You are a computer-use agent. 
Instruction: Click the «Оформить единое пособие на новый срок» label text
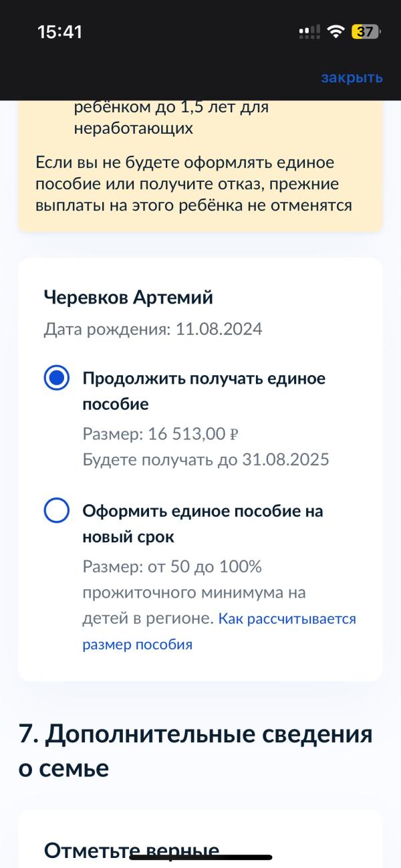tap(203, 524)
